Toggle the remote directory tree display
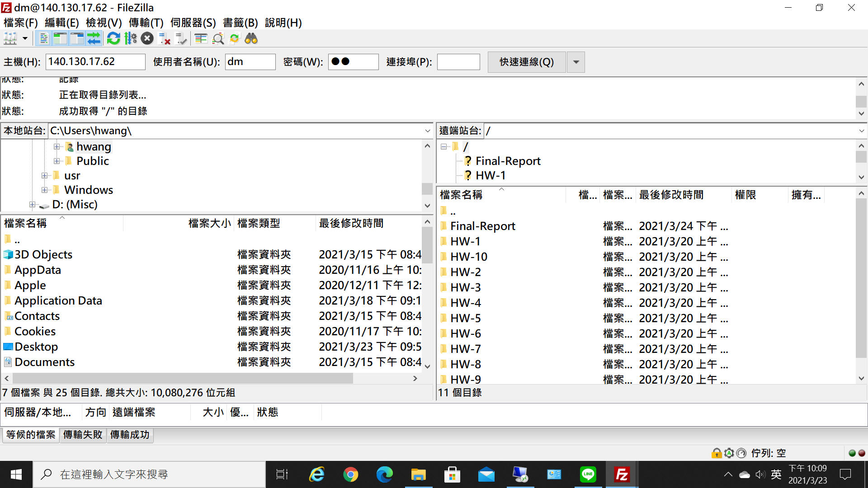 77,39
